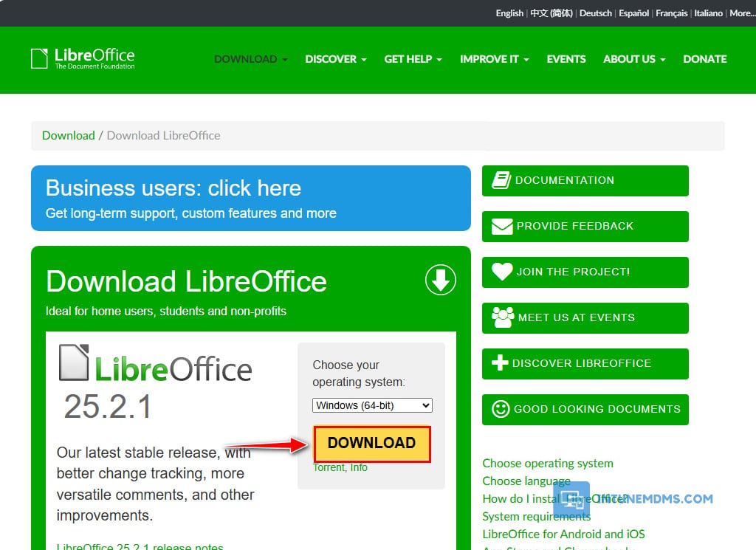Go to EVENTS in the navigation bar

click(566, 59)
